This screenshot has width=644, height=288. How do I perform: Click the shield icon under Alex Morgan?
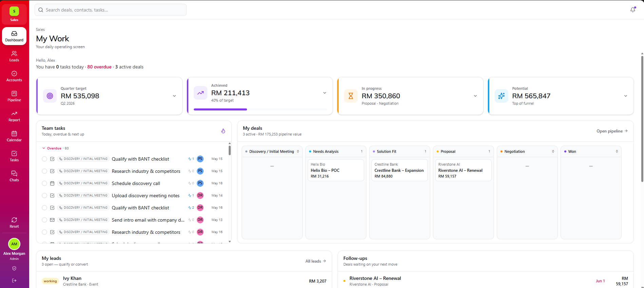tap(14, 268)
